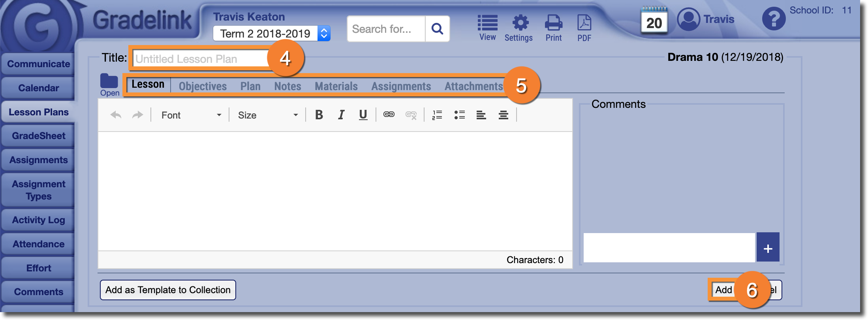Switch to the Materials tab
This screenshot has height=320, width=868.
pyautogui.click(x=336, y=86)
